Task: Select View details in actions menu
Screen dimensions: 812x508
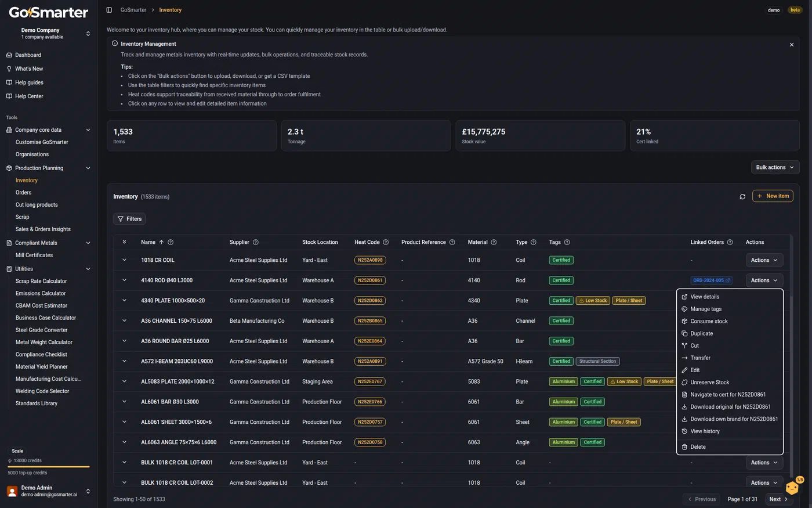Action: (x=730, y=297)
